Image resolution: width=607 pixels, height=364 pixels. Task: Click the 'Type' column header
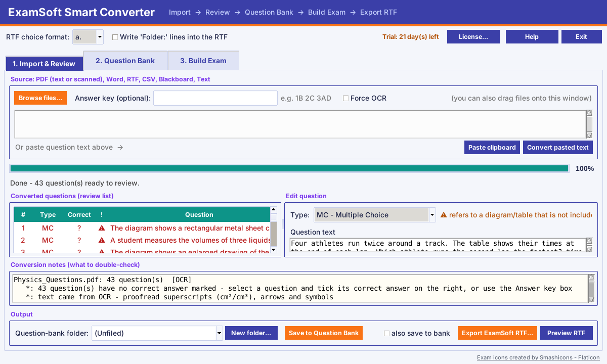click(48, 215)
